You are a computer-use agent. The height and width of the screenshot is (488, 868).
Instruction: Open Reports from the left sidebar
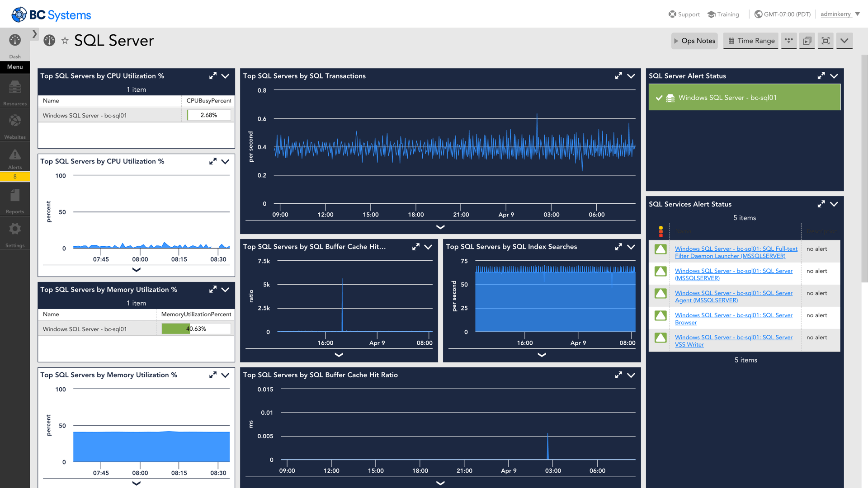coord(15,199)
